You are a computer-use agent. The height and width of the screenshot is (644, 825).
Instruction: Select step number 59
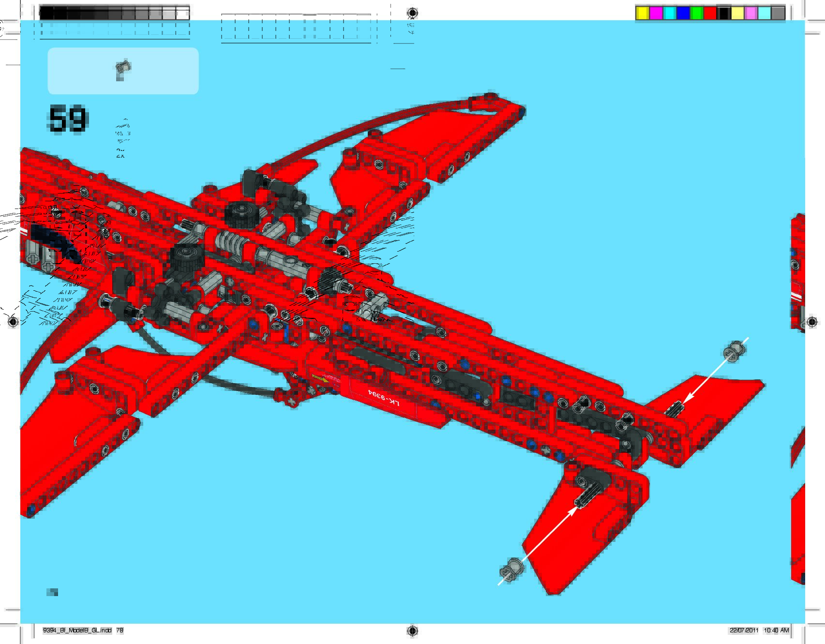[68, 119]
